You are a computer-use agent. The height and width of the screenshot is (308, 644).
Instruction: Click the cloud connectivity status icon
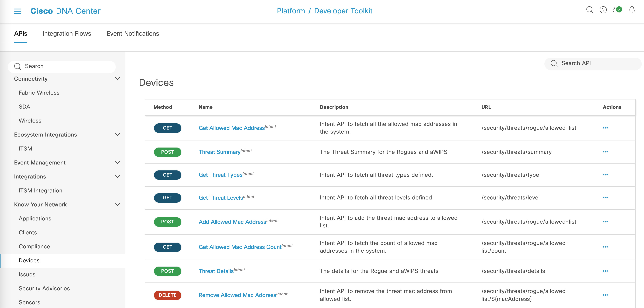618,10
